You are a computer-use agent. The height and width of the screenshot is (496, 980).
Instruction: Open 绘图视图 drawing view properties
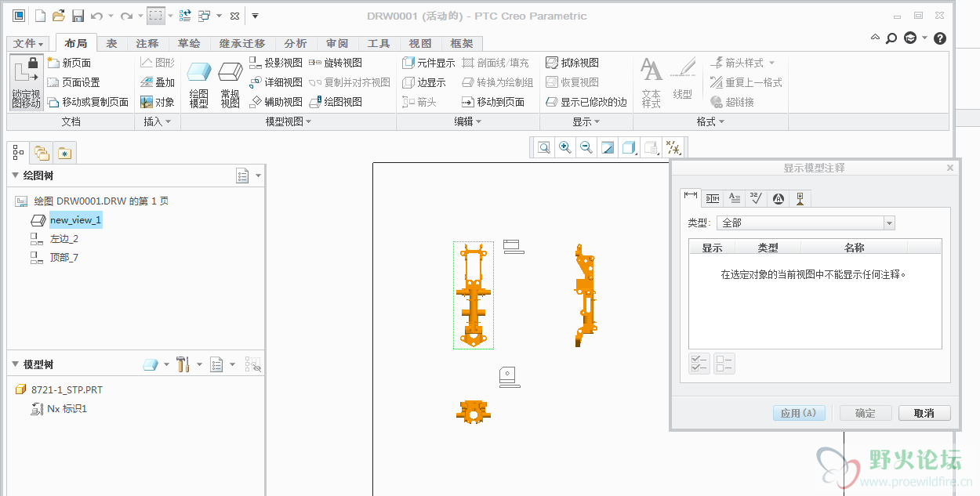point(336,102)
